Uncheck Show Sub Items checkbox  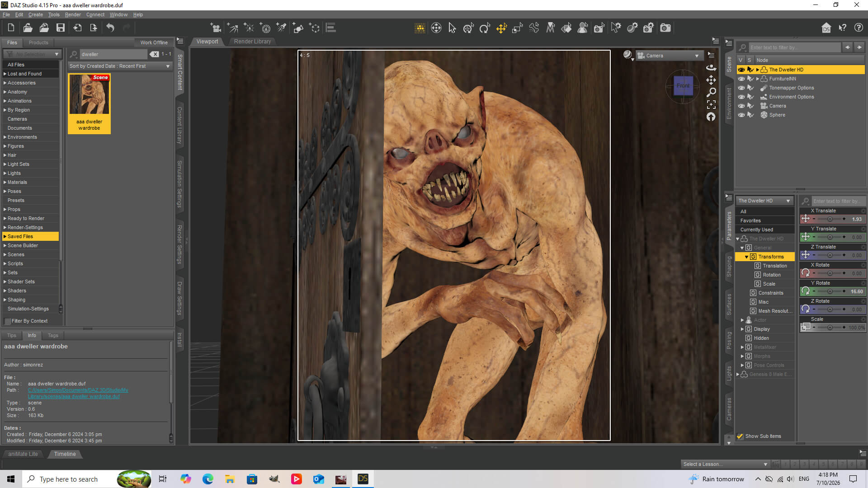(740, 436)
